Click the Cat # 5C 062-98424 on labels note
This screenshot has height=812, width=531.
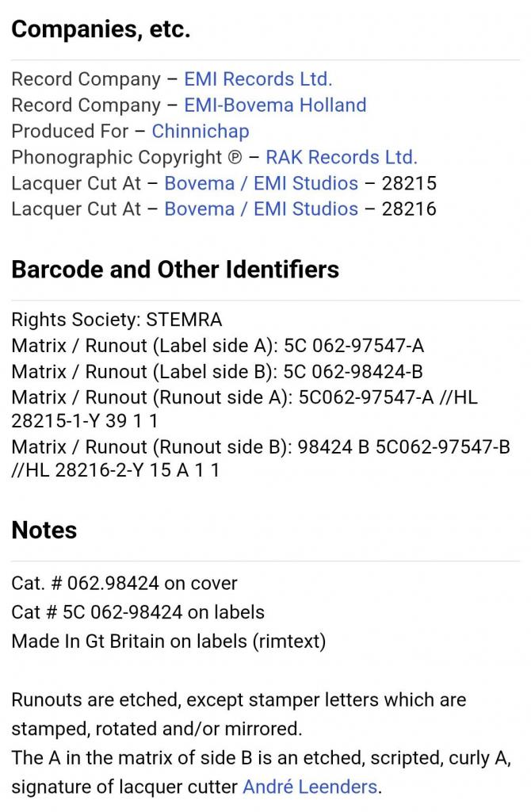click(x=138, y=612)
